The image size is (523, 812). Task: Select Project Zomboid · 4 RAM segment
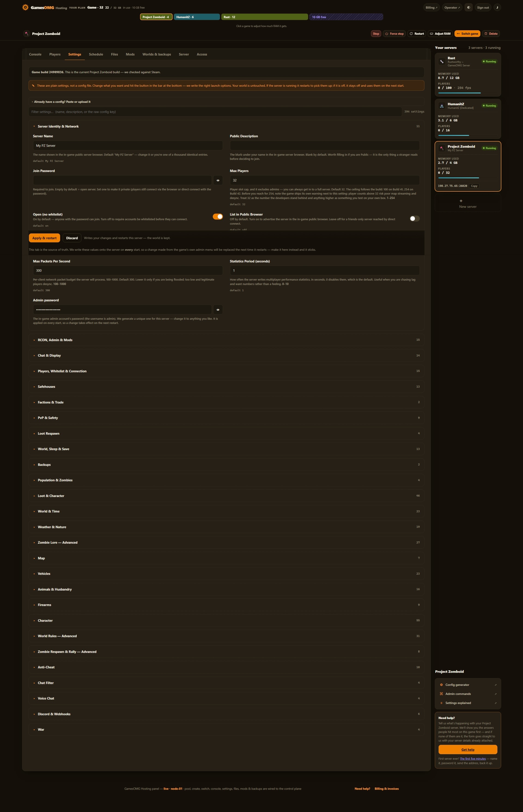click(x=156, y=17)
